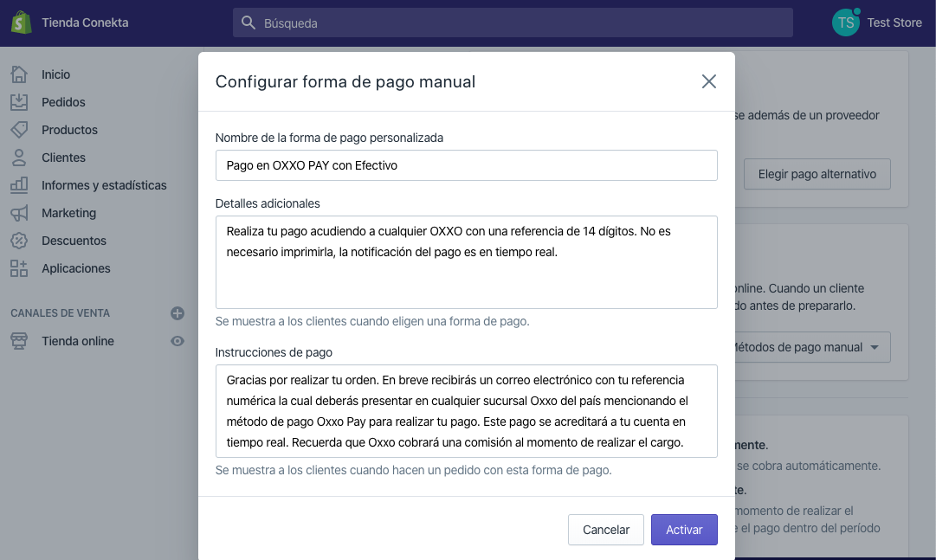Click the Cancelar button

606,530
